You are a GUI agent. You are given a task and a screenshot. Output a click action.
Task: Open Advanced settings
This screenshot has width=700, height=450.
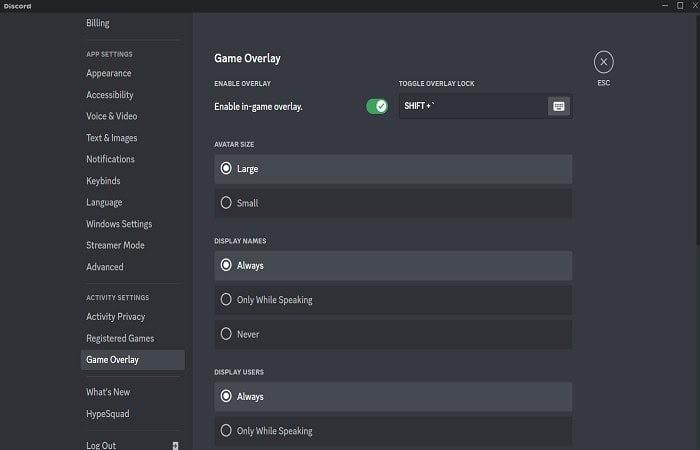(x=104, y=267)
